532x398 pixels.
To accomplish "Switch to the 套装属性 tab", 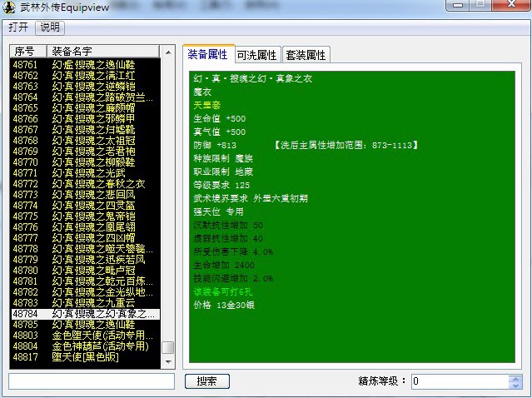I will click(x=306, y=55).
